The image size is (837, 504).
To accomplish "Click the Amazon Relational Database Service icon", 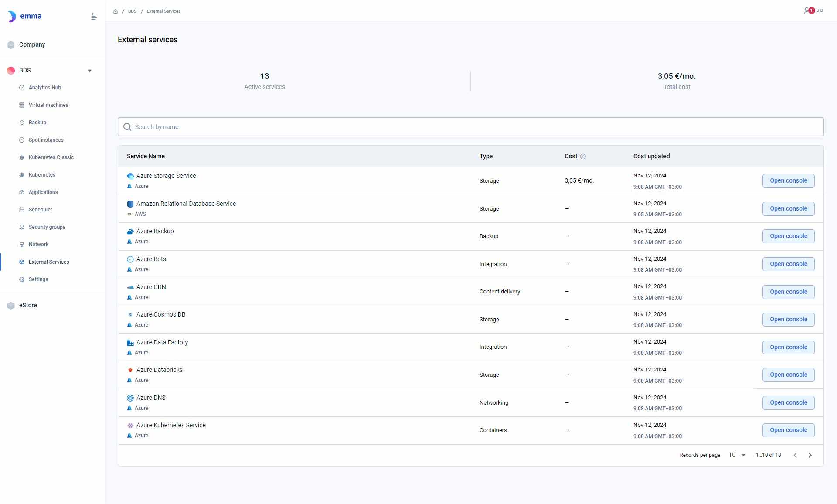I will 130,204.
